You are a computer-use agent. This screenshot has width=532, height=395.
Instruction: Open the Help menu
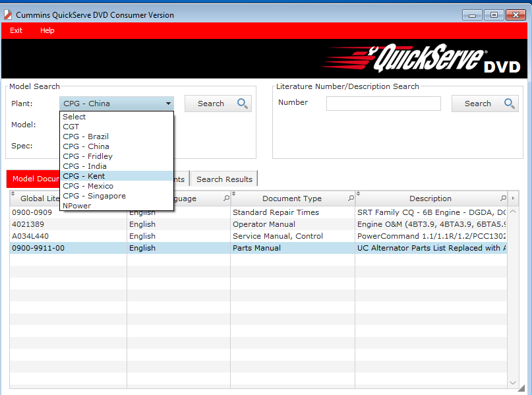coord(47,30)
